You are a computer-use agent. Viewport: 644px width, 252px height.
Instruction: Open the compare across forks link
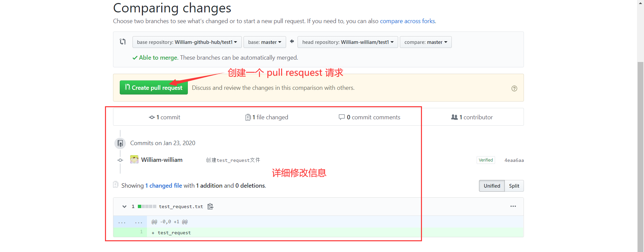click(x=407, y=21)
